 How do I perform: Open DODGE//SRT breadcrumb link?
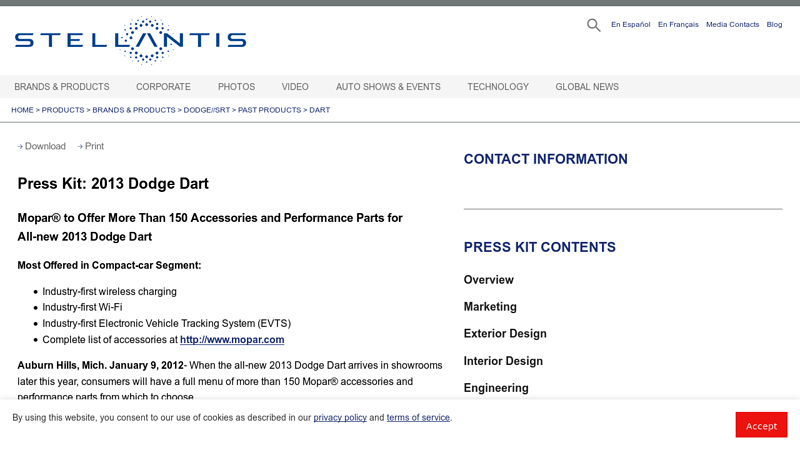207,110
